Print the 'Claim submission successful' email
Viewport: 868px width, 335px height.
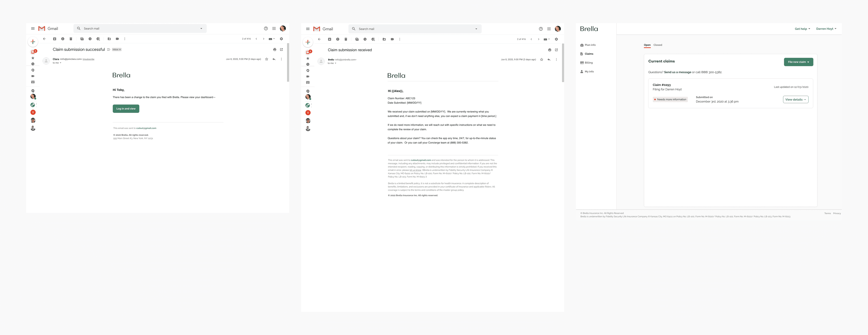coord(275,49)
